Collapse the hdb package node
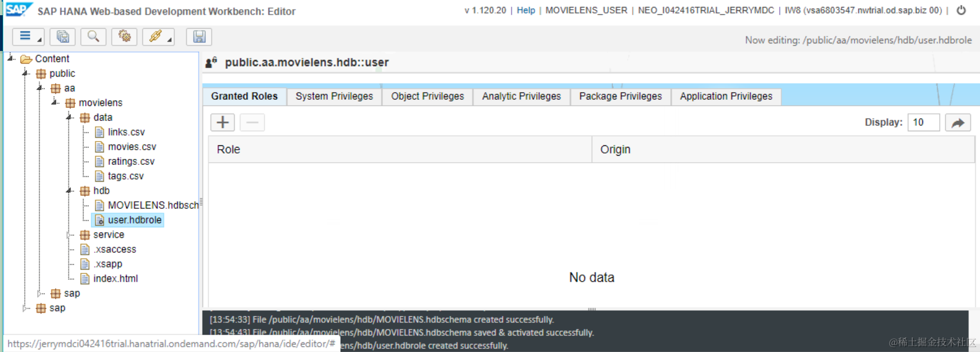980x352 pixels. pos(69,190)
